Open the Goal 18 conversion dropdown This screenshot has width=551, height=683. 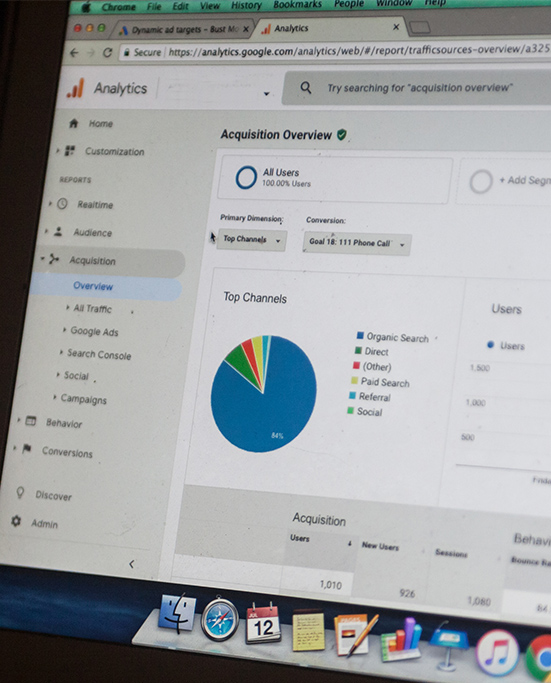(x=357, y=243)
